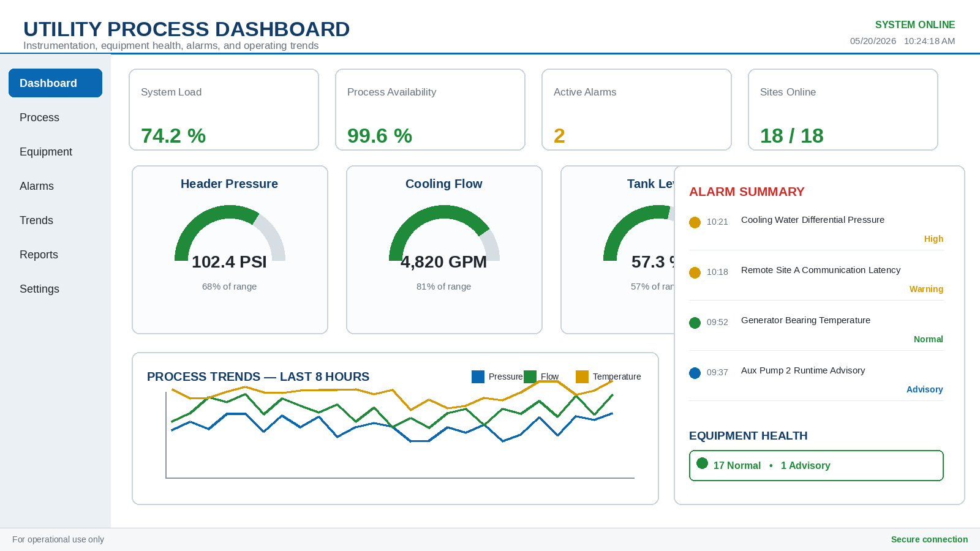Click the 4,820 GPM reading

(x=443, y=262)
